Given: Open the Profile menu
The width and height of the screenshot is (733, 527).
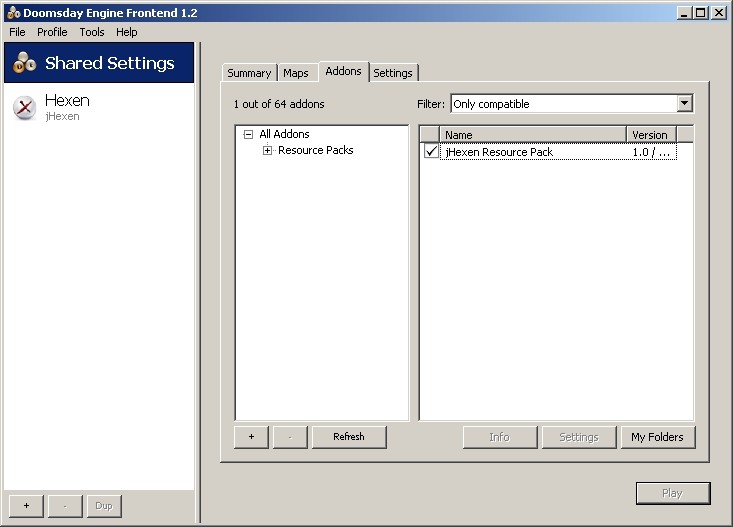Looking at the screenshot, I should (x=52, y=32).
